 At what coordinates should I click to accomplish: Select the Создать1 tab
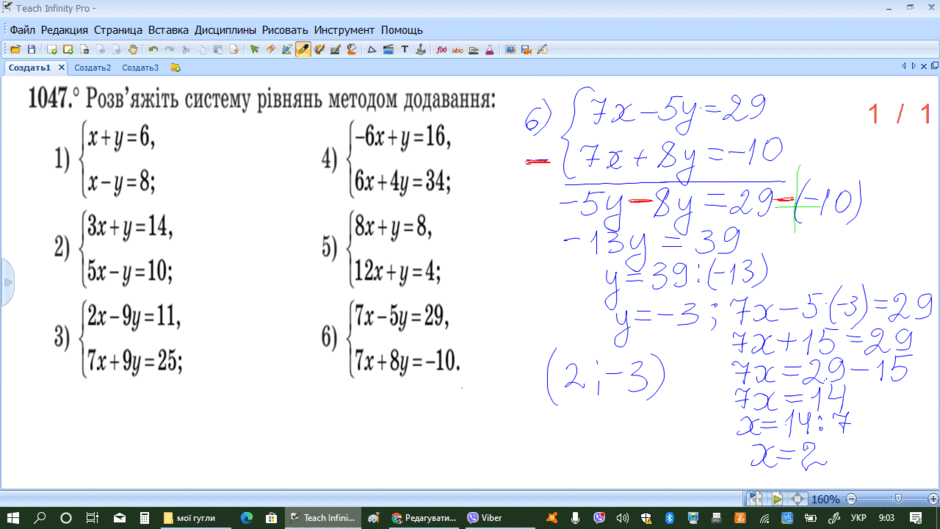click(x=29, y=68)
